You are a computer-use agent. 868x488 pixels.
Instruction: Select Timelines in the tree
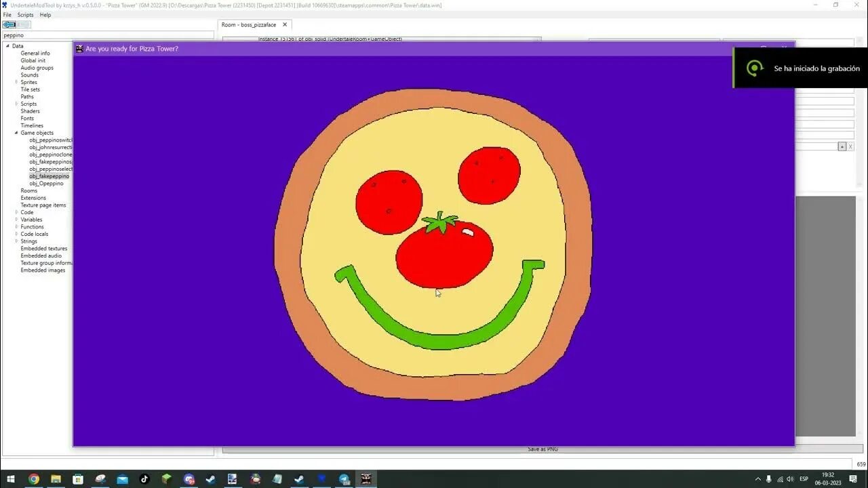(32, 125)
